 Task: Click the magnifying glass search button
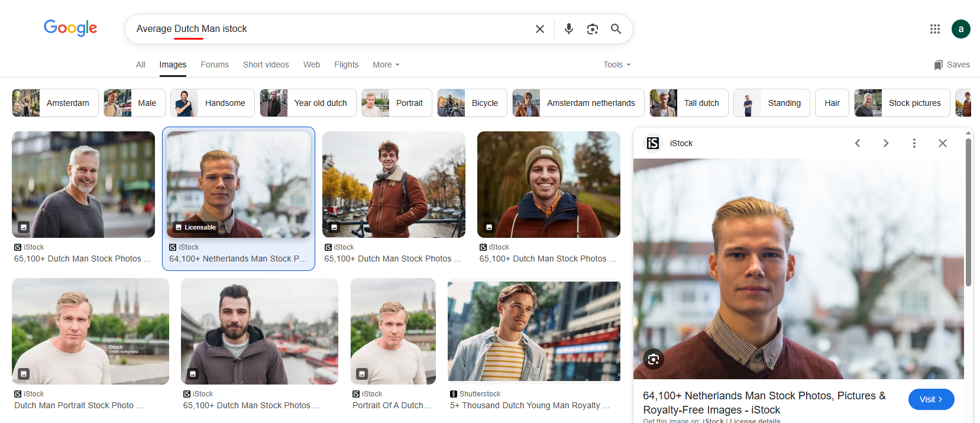coord(616,29)
